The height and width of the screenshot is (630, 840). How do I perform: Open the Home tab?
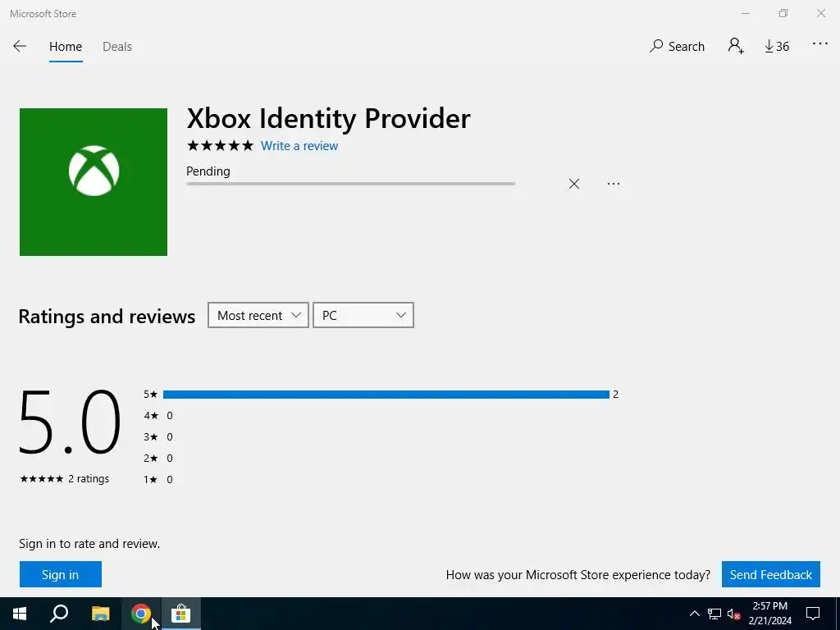tap(66, 47)
